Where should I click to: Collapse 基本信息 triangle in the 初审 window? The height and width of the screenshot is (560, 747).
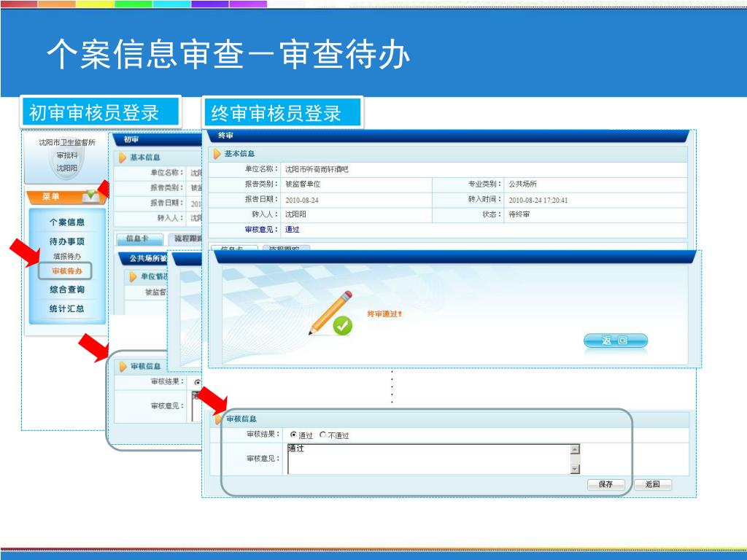(123, 157)
